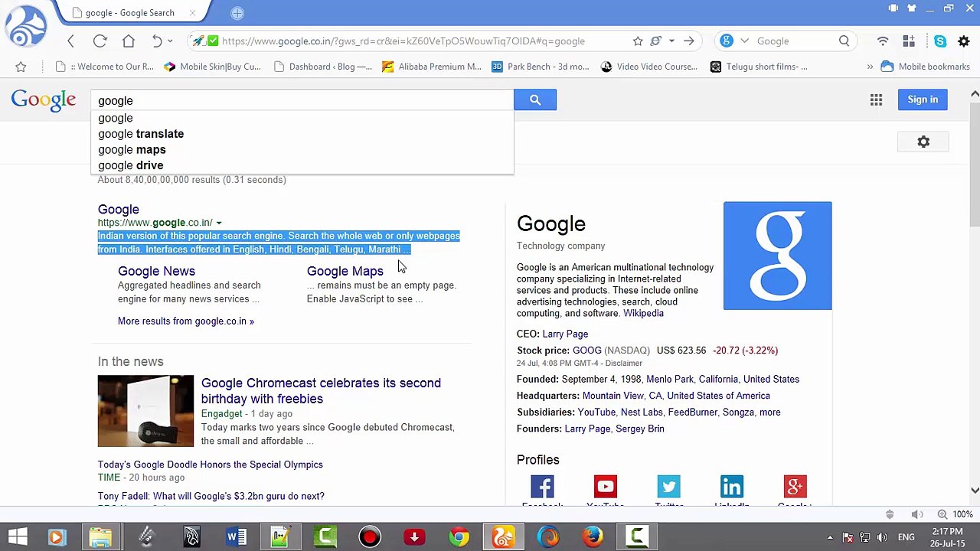Bookmark this page with the star in address bar
This screenshot has width=980, height=551.
tap(638, 41)
